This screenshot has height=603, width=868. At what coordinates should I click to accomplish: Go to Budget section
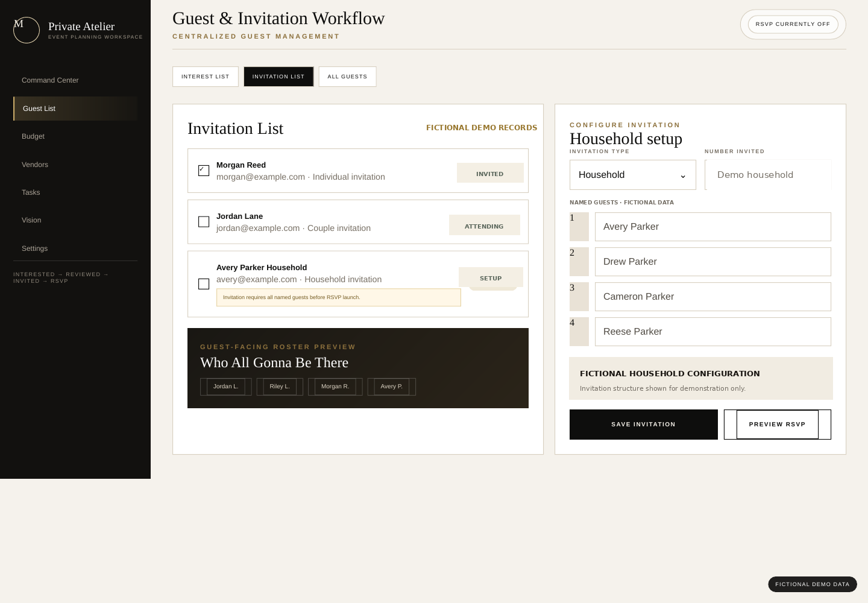[75, 136]
